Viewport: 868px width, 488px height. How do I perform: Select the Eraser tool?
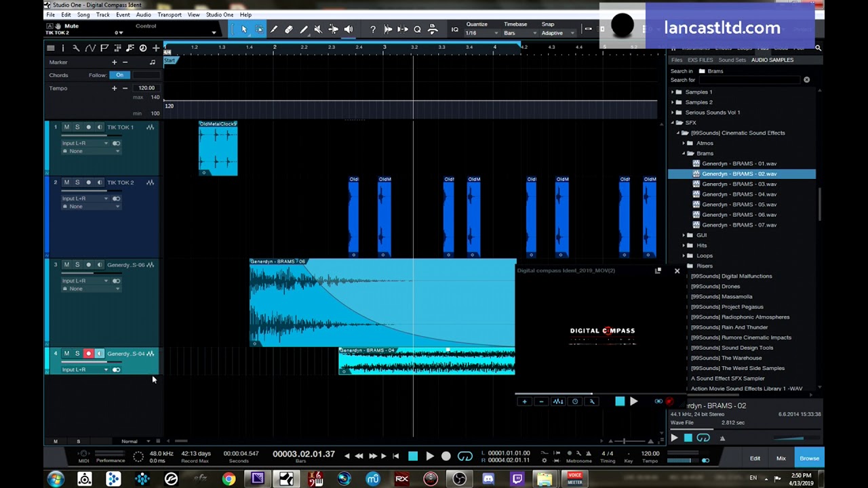coord(289,29)
